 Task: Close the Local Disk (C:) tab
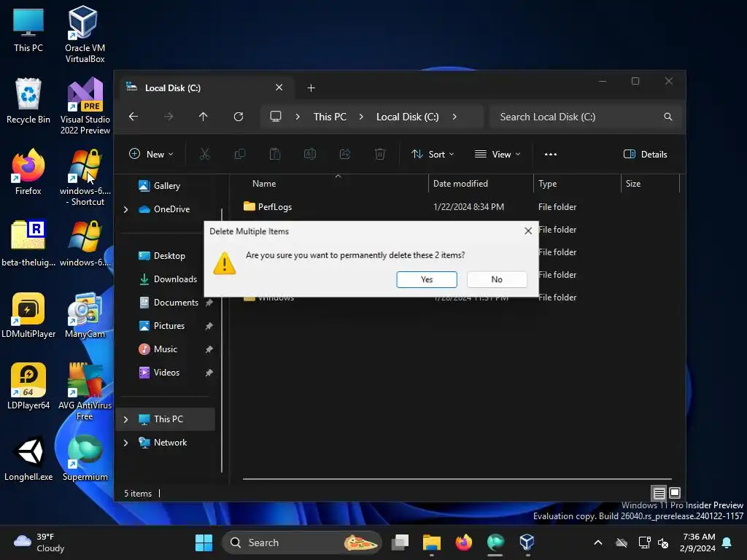tap(279, 87)
